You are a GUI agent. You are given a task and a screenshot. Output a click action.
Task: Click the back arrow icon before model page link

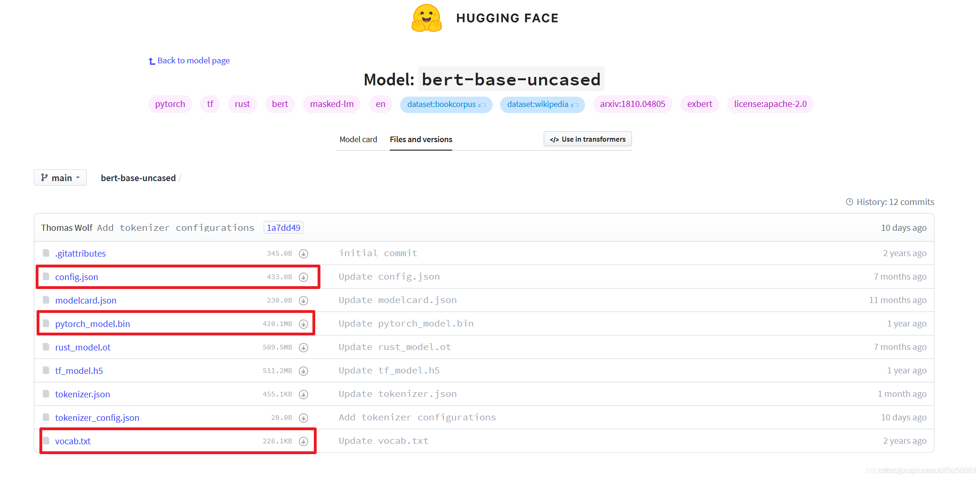click(152, 61)
